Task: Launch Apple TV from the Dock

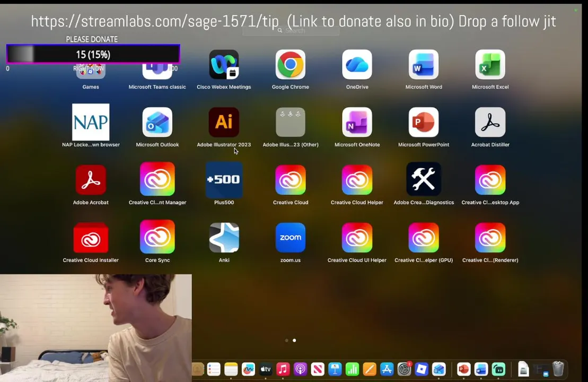Action: pos(266,369)
